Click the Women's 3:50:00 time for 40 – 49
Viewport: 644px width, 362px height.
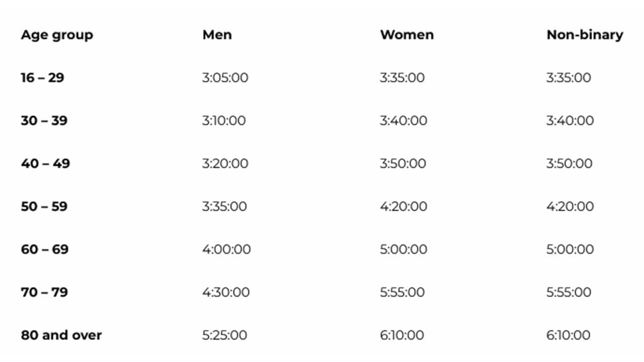pos(403,163)
